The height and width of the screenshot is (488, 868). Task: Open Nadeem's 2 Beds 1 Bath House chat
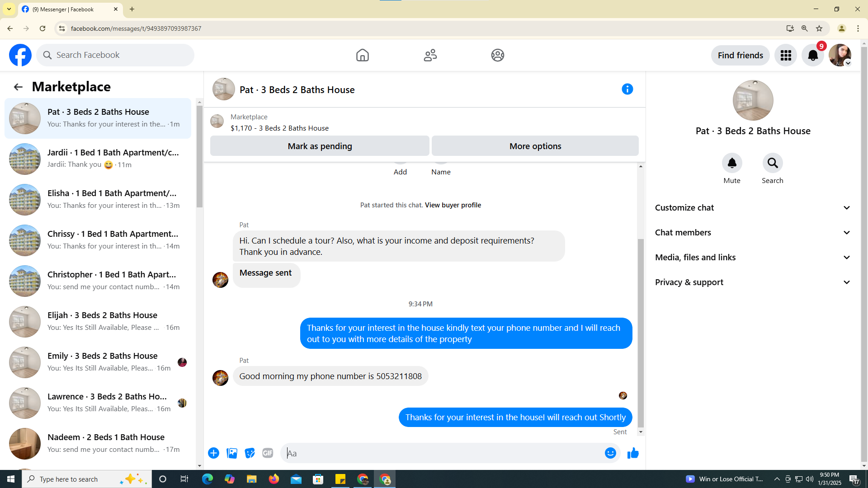pyautogui.click(x=98, y=443)
